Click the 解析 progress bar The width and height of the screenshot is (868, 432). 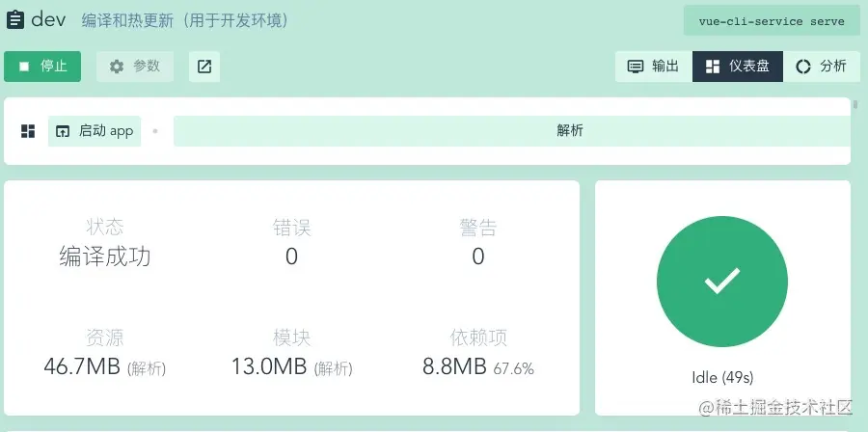pos(512,131)
